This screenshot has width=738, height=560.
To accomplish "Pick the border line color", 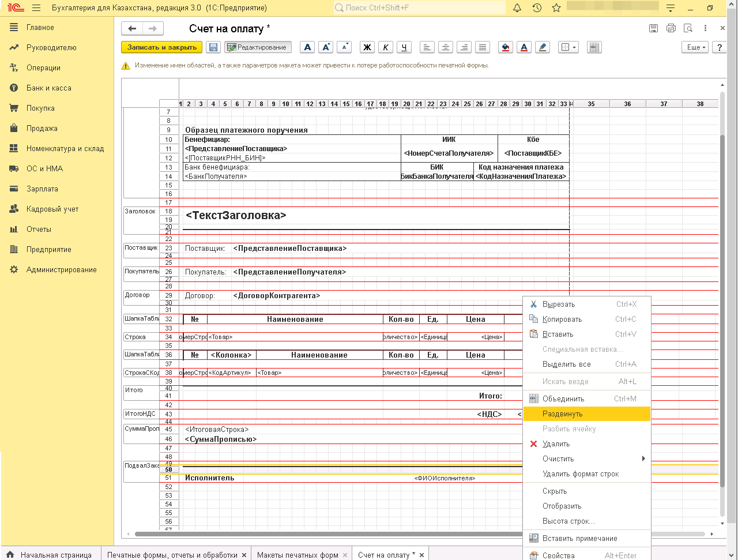I will point(543,47).
